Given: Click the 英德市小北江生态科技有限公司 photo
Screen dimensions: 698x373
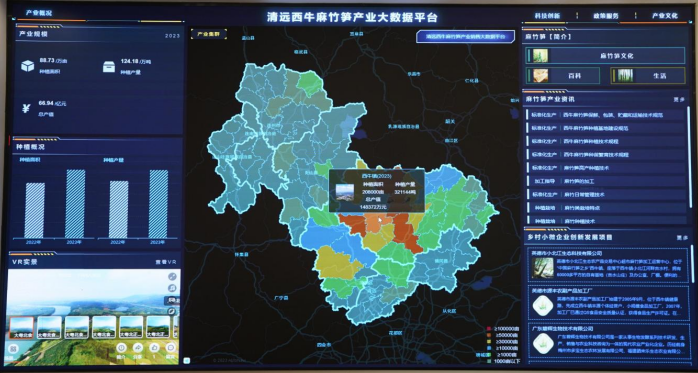Looking at the screenshot, I should (543, 268).
